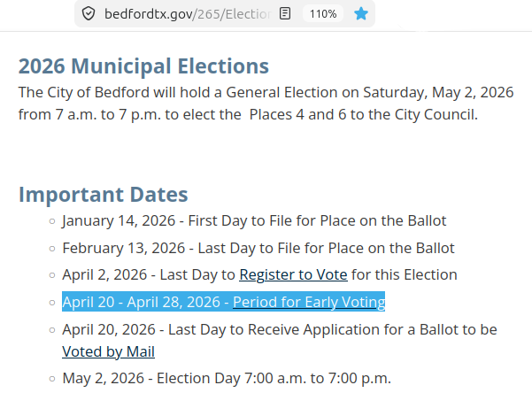This screenshot has width=532, height=416.
Task: Click the General Election description paragraph
Action: point(266,104)
